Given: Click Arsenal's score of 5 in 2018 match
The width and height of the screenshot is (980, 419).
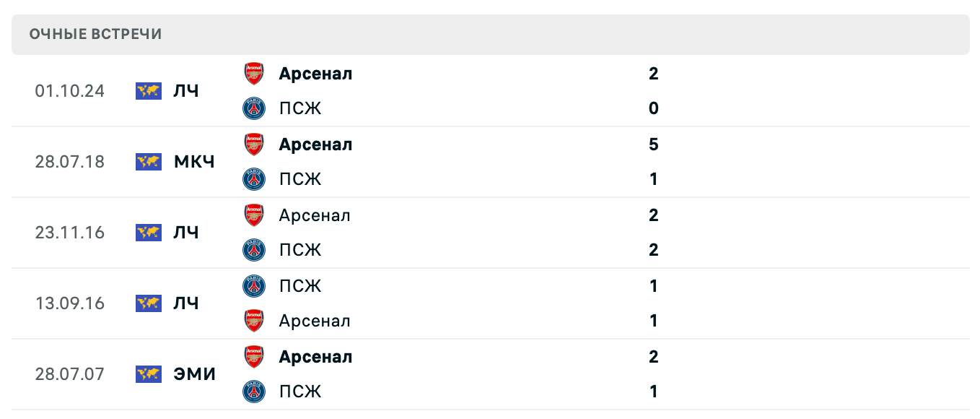Looking at the screenshot, I should [653, 144].
